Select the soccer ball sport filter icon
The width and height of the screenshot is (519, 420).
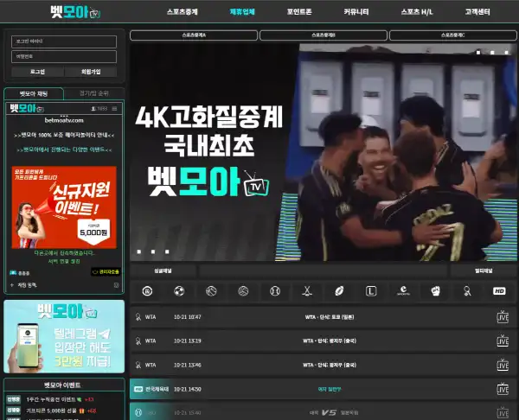pyautogui.click(x=179, y=291)
